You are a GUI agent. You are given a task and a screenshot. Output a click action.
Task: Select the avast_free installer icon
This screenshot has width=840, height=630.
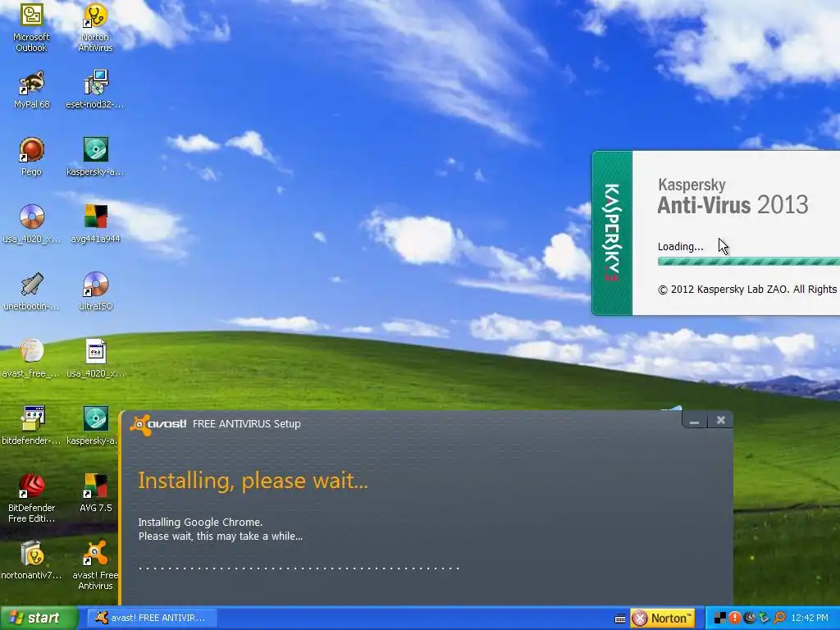tap(31, 358)
